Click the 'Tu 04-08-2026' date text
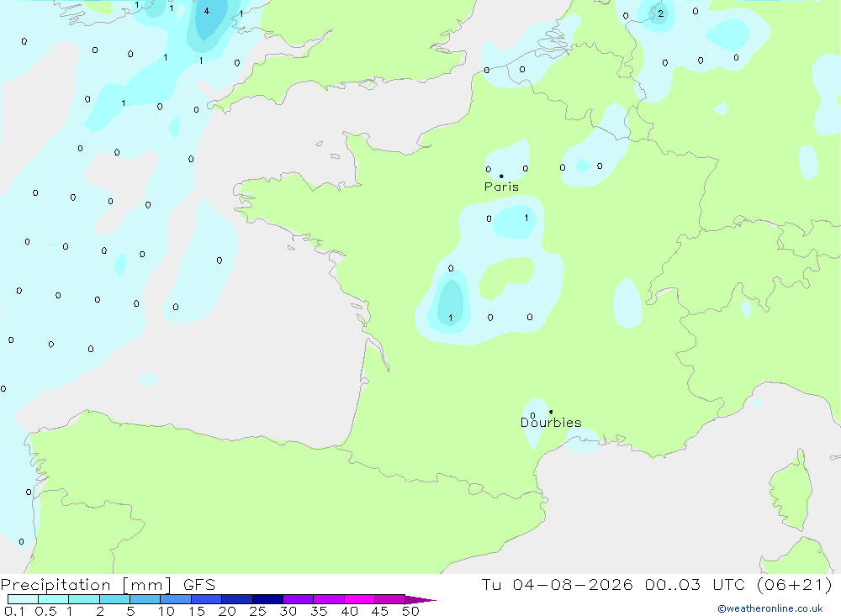 coord(557,584)
